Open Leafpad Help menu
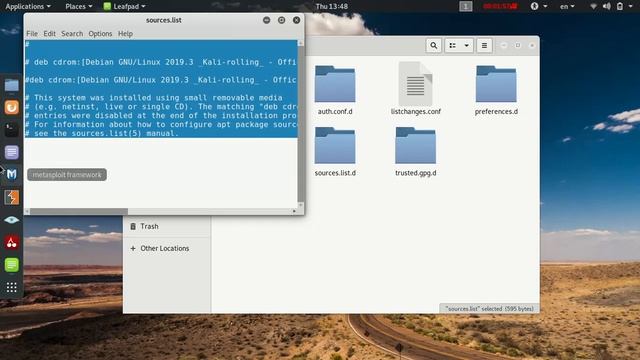The height and width of the screenshot is (360, 640). tap(125, 33)
